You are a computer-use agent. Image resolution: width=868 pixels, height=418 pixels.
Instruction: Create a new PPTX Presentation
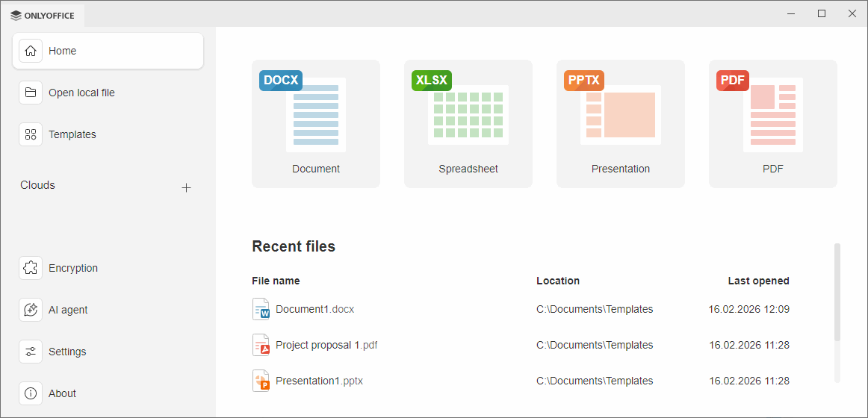point(621,124)
